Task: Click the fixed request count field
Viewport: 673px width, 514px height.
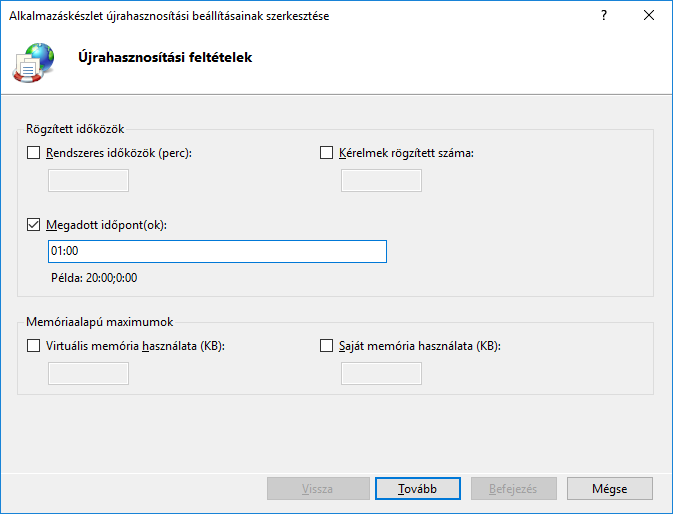Action: tap(381, 181)
